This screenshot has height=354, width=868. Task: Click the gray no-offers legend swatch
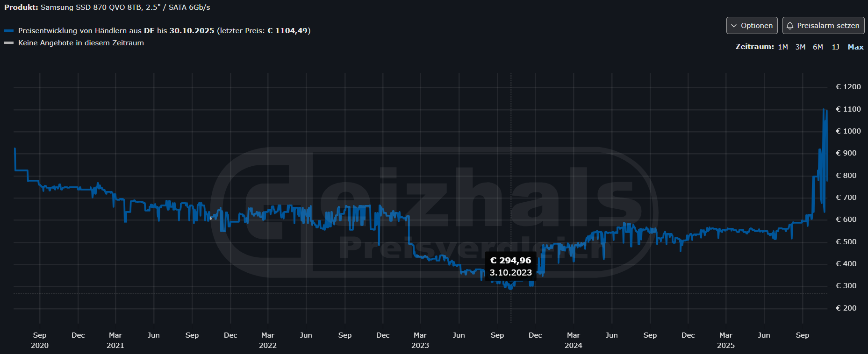[x=9, y=43]
